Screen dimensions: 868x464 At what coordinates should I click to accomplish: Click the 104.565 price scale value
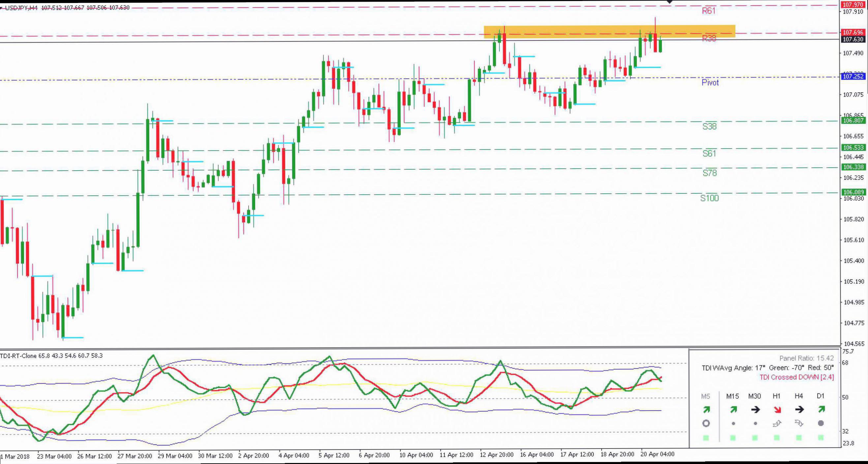(x=854, y=344)
